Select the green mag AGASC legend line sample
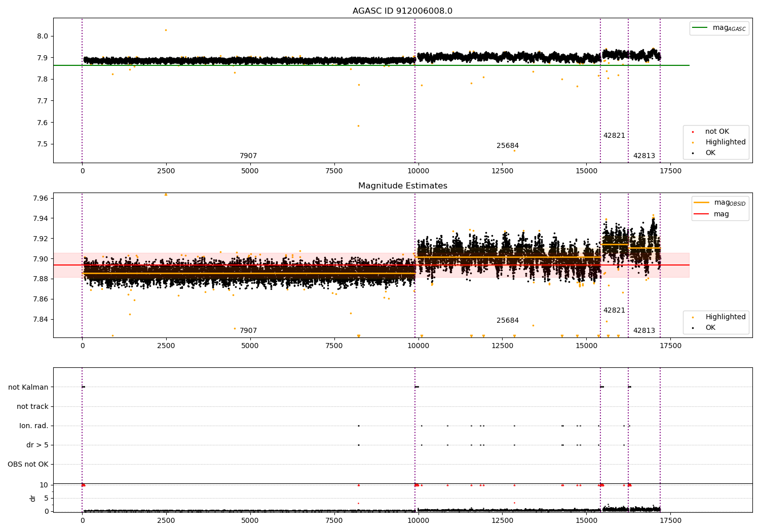Screen dimensions: 760x532 point(700,28)
